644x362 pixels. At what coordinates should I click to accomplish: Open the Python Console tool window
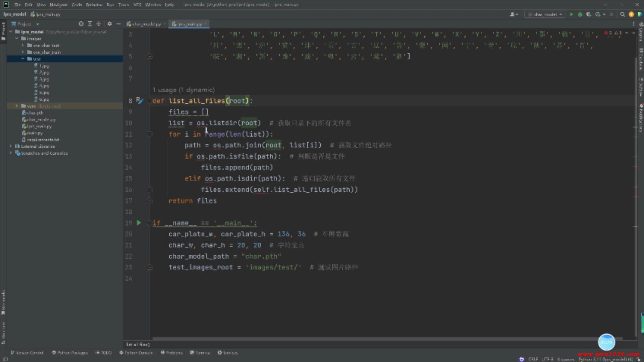click(x=136, y=353)
